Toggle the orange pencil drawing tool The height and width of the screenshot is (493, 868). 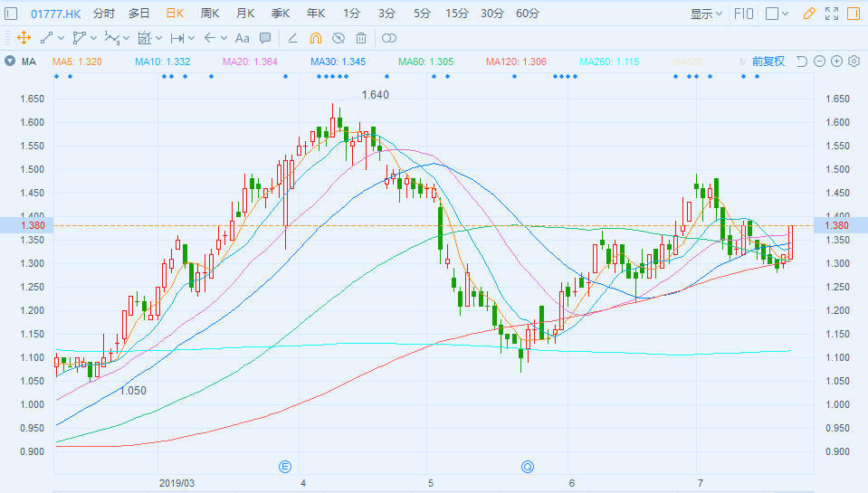point(809,14)
